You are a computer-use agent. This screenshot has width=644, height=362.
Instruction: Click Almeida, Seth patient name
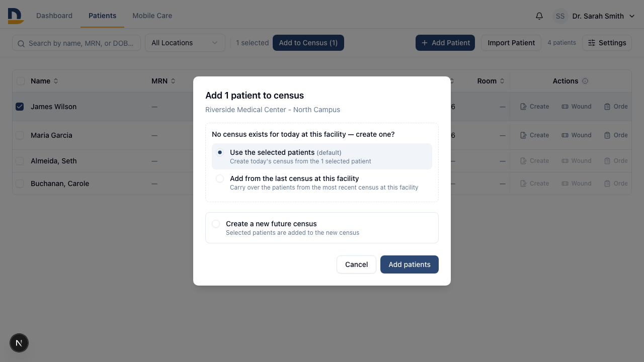click(x=54, y=161)
